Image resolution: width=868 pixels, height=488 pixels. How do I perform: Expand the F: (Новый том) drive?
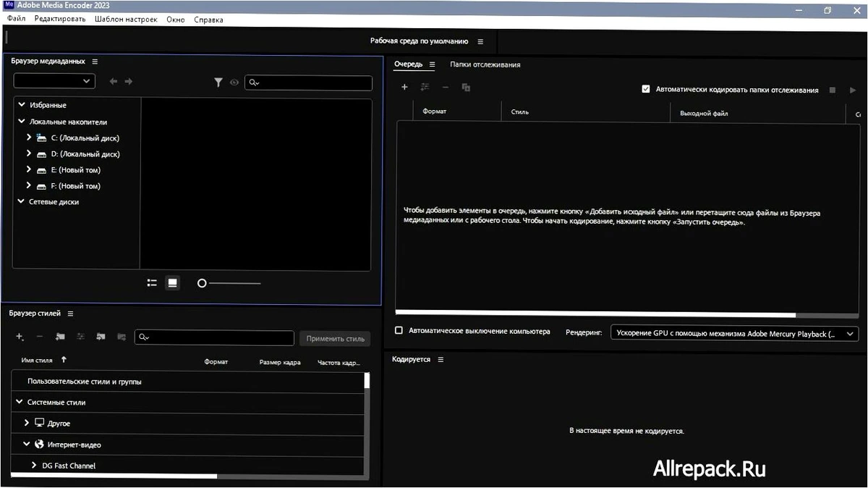click(29, 185)
